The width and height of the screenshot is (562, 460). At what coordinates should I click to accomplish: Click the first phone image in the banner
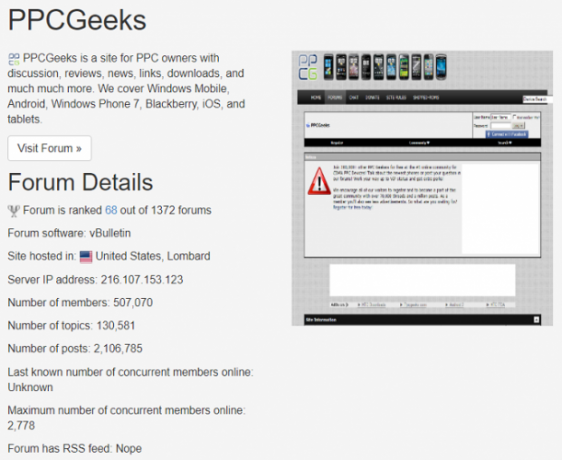(x=329, y=67)
